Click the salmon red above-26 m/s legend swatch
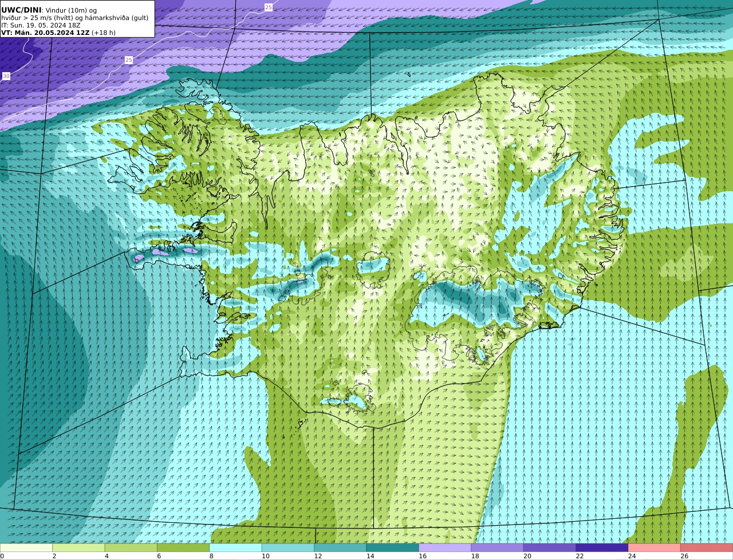Image resolution: width=733 pixels, height=560 pixels. tap(707, 547)
